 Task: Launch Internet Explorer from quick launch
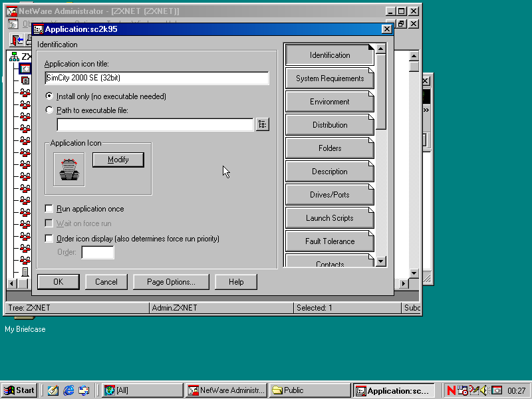pos(68,390)
